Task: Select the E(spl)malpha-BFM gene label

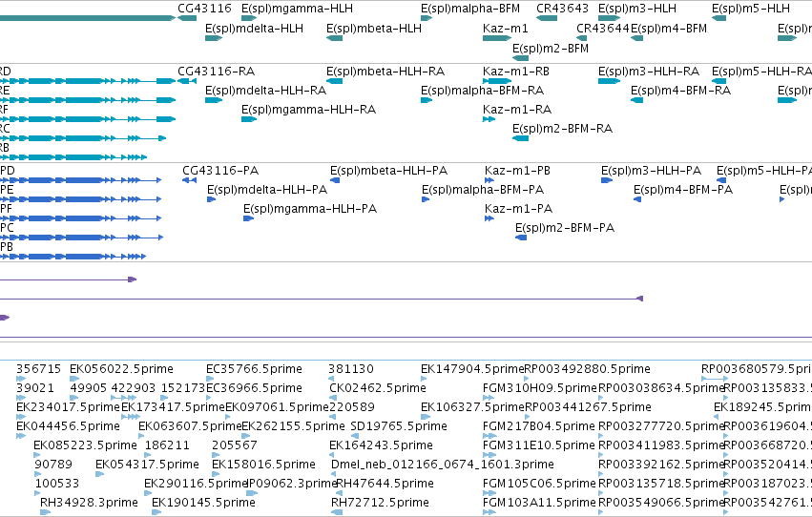Action: coord(470,9)
